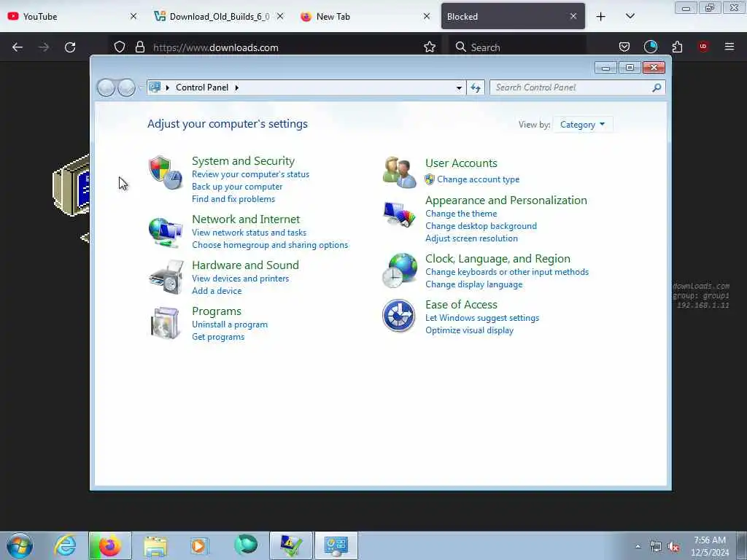Click Let Windows suggest settings link
Viewport: 747px width, 560px height.
482,318
